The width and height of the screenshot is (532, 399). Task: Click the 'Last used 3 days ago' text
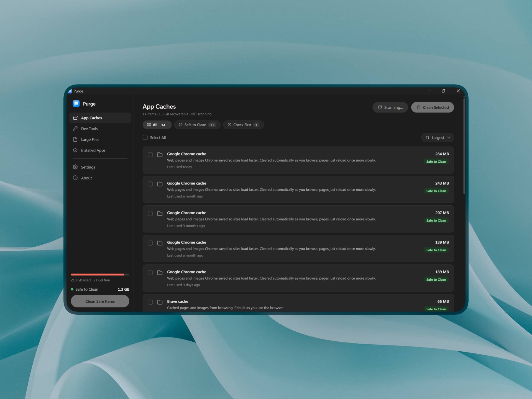[183, 285]
